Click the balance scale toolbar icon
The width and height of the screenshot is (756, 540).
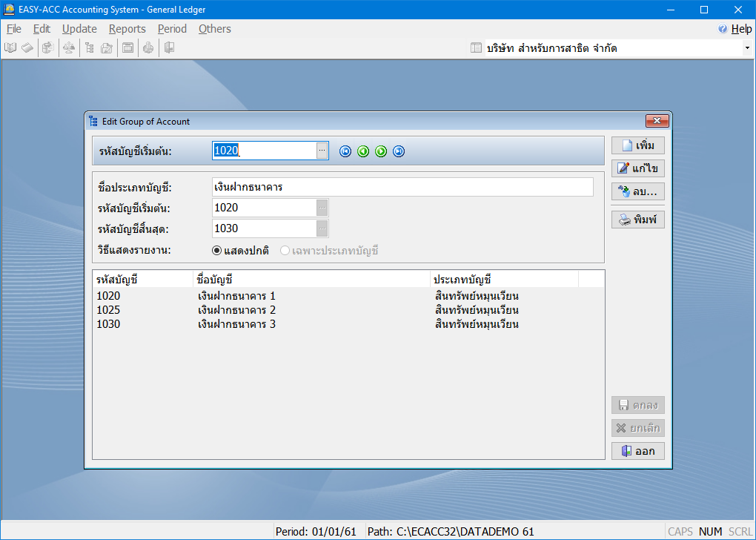68,48
